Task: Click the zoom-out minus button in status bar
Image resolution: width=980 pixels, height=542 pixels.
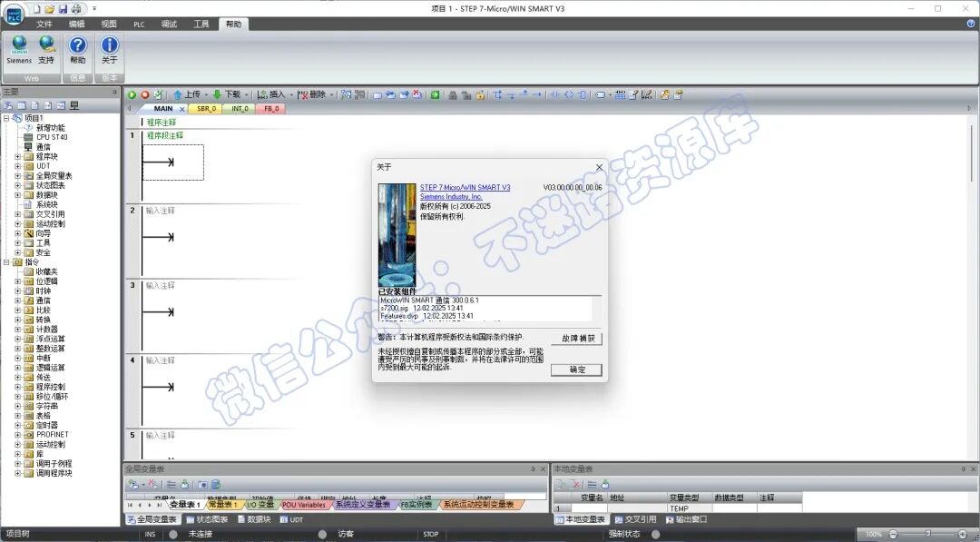Action: click(893, 534)
